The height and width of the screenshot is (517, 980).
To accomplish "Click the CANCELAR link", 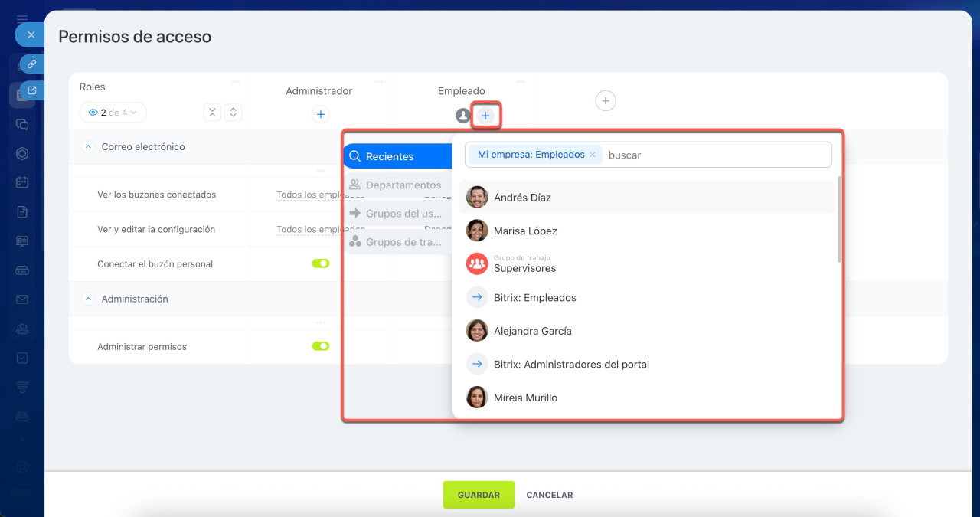I will [x=549, y=495].
